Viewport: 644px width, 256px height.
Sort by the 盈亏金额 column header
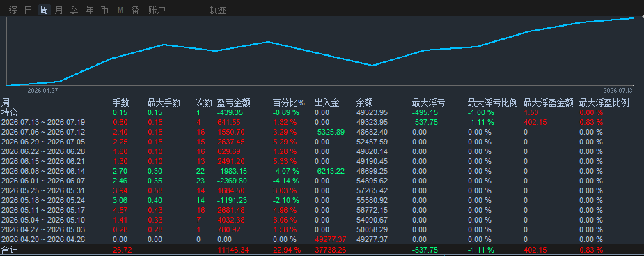(x=234, y=103)
